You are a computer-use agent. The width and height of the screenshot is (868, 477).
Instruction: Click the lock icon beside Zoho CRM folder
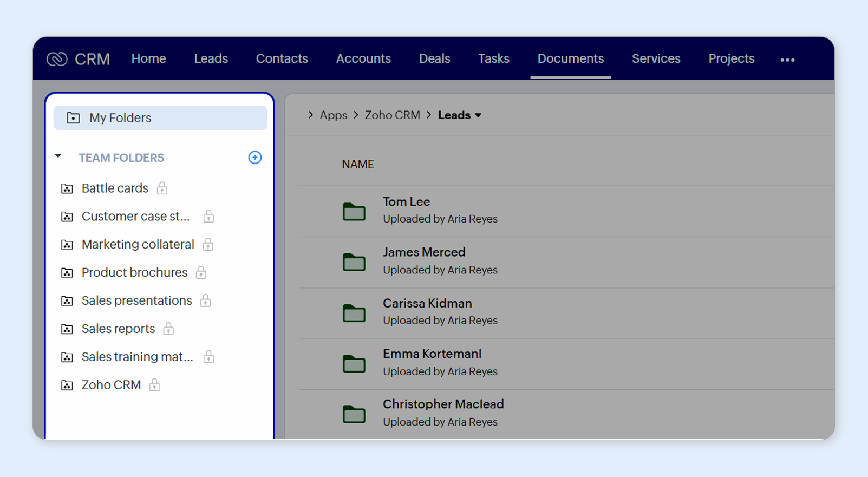click(154, 385)
